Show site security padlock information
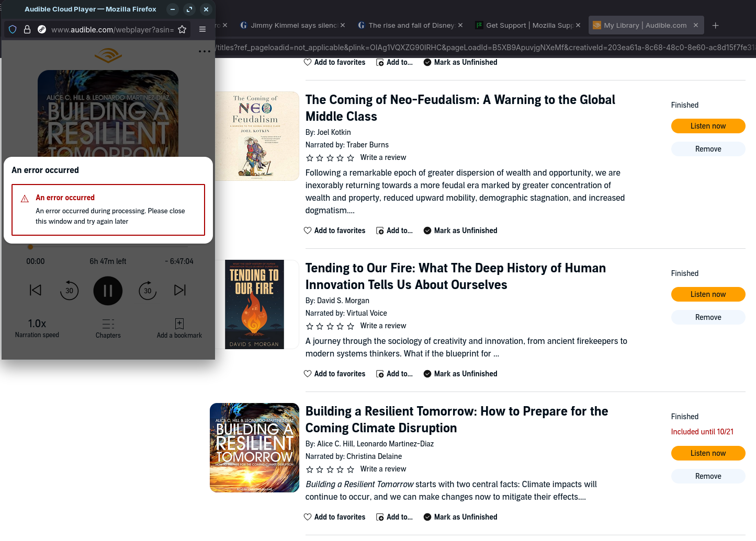The height and width of the screenshot is (541, 756). 27,29
